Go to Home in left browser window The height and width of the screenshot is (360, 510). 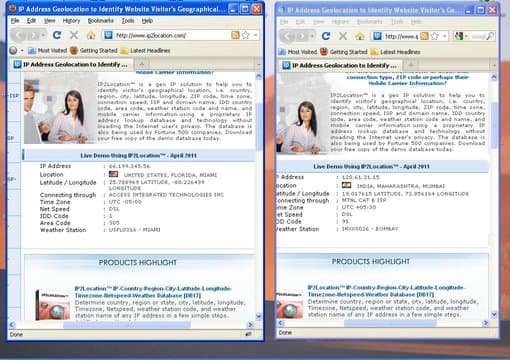click(91, 35)
